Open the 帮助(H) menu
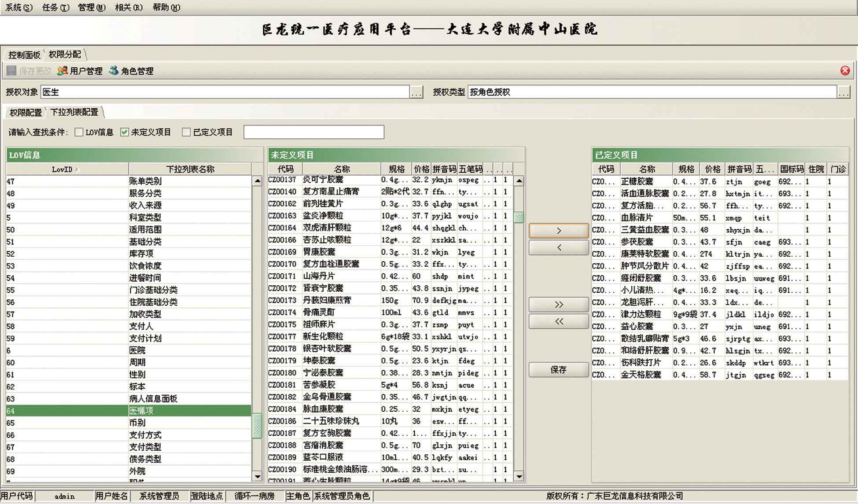 click(166, 7)
